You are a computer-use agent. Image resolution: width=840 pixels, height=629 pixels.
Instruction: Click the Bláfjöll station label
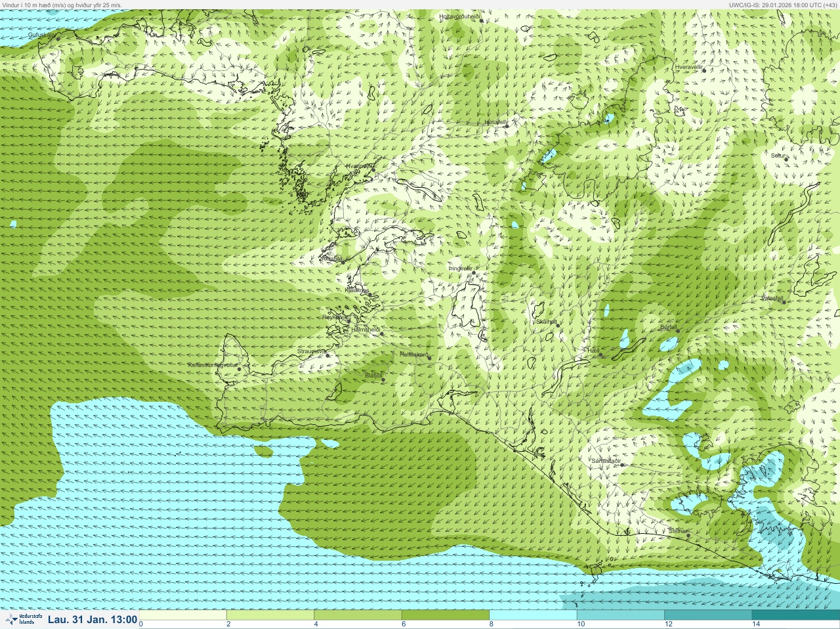(373, 376)
